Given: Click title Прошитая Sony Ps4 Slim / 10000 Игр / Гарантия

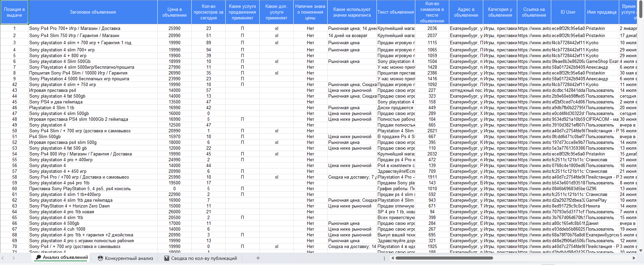Looking at the screenshot, I should pos(78,73).
